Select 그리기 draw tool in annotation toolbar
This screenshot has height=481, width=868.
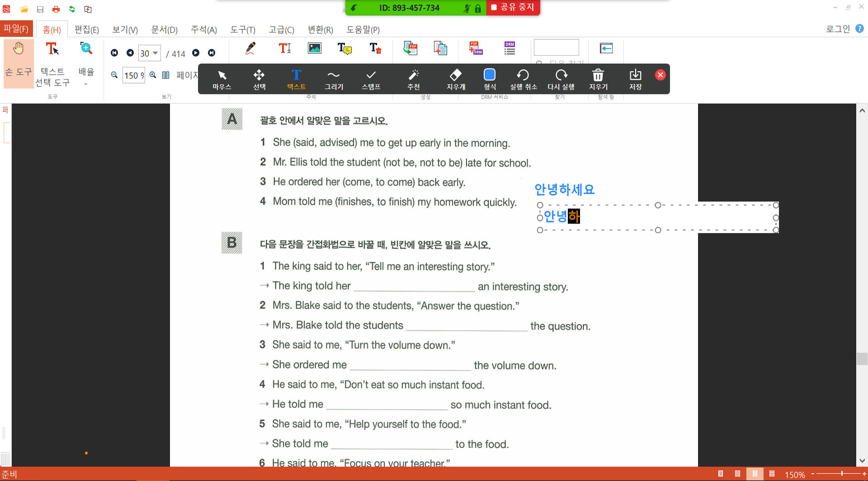(x=334, y=80)
